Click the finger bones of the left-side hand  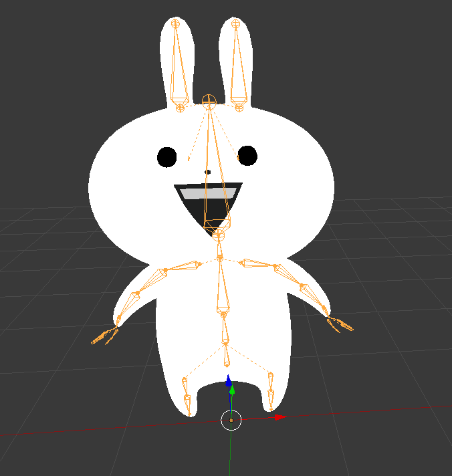coord(105,336)
